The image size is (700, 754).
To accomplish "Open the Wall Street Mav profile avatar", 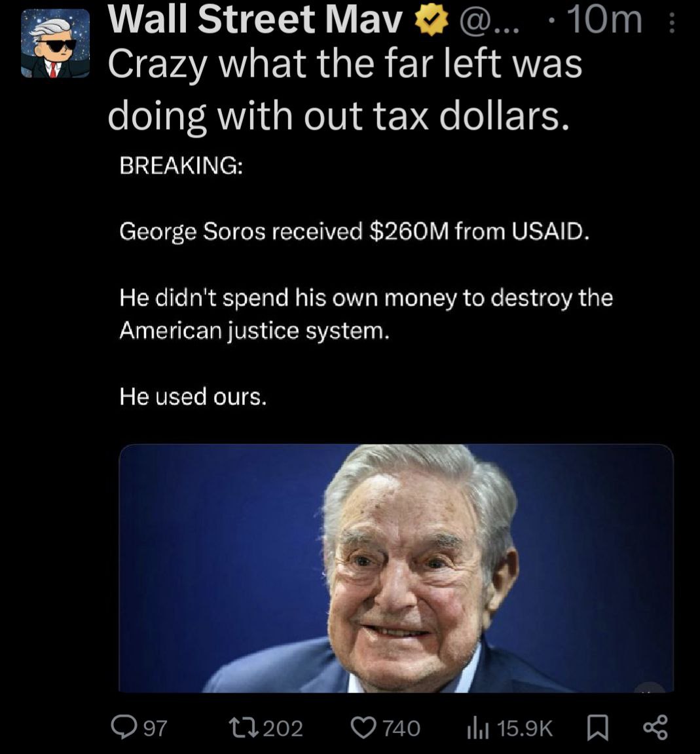I will click(55, 43).
